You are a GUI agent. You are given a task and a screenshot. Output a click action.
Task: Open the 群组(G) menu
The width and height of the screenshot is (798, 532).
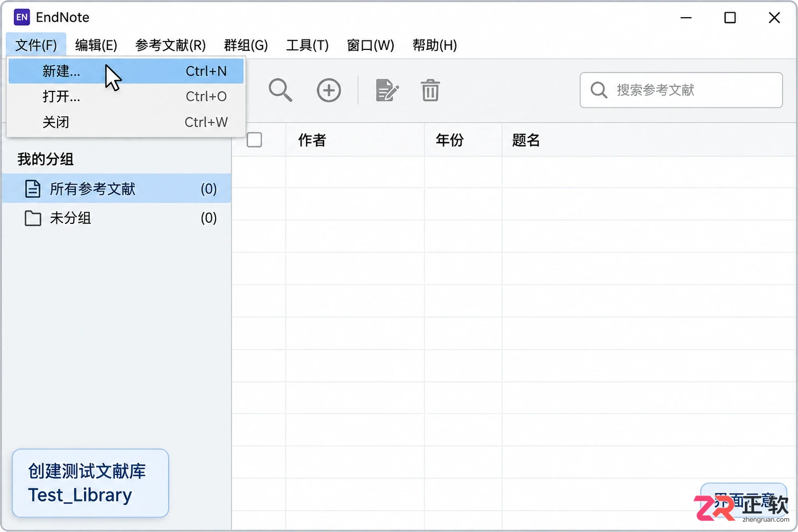coord(246,45)
